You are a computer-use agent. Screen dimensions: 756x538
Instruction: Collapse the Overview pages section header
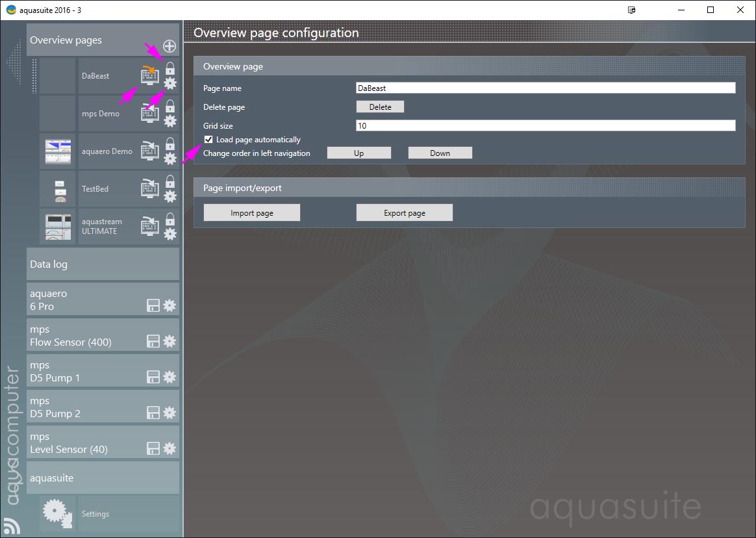tap(84, 40)
